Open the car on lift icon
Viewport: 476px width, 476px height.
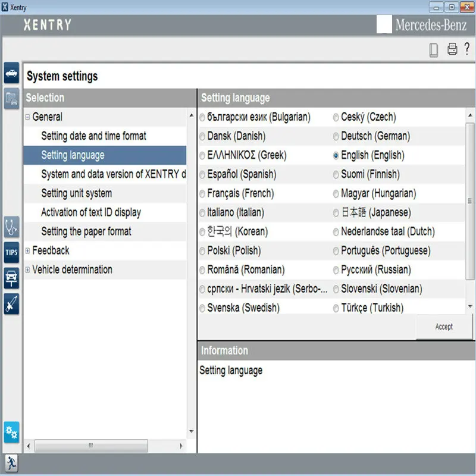pyautogui.click(x=11, y=278)
